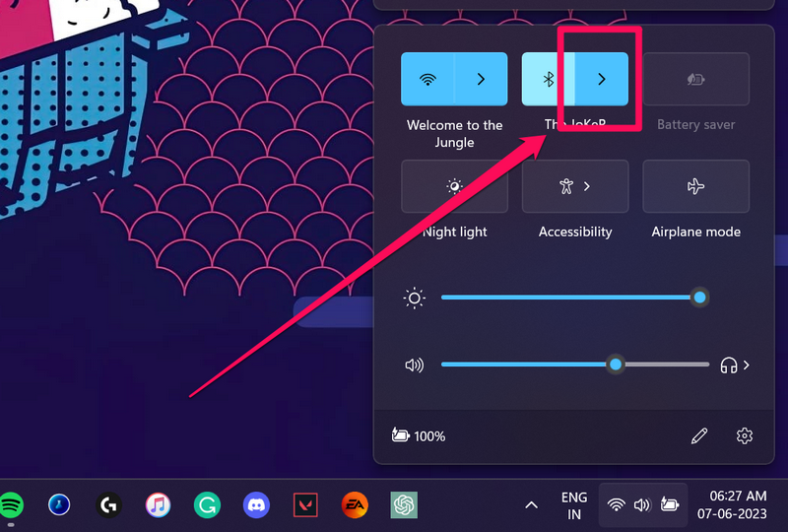Click the ENG IN language indicator
Viewport: 788px width, 532px height.
click(x=574, y=505)
